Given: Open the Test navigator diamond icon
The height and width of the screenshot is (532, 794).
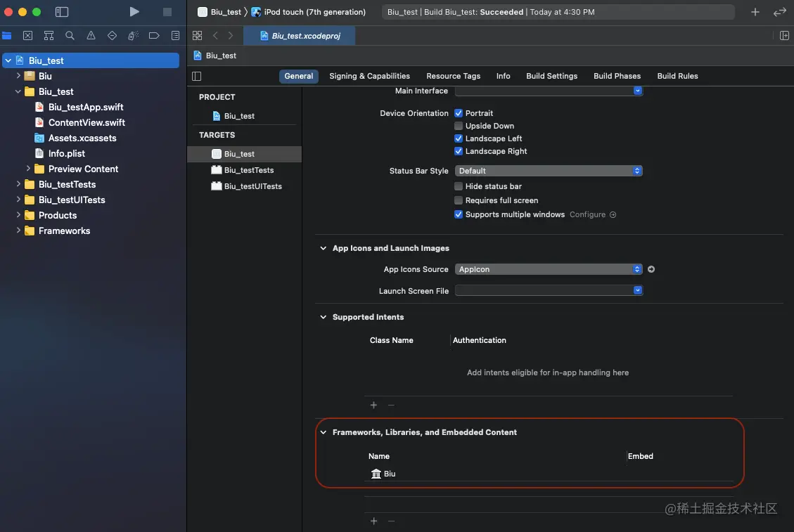Looking at the screenshot, I should [x=112, y=35].
